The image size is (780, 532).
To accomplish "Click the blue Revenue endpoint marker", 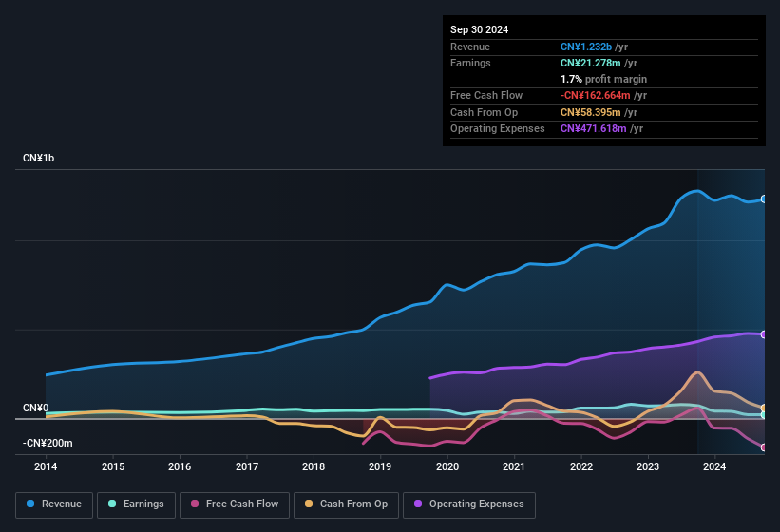I will (x=764, y=199).
